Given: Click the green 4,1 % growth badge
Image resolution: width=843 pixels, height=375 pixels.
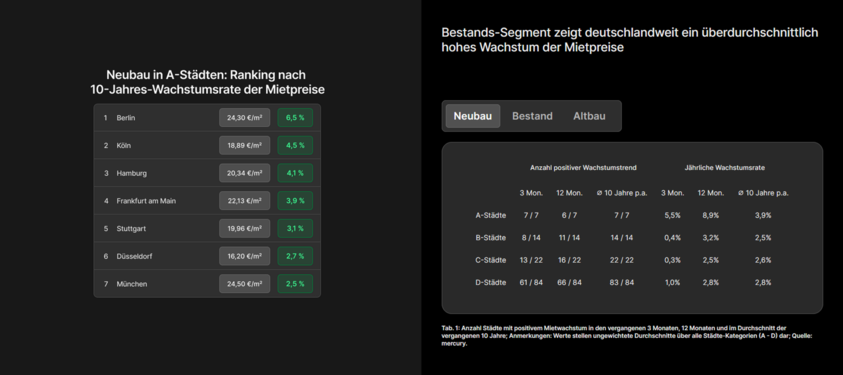Looking at the screenshot, I should [295, 173].
